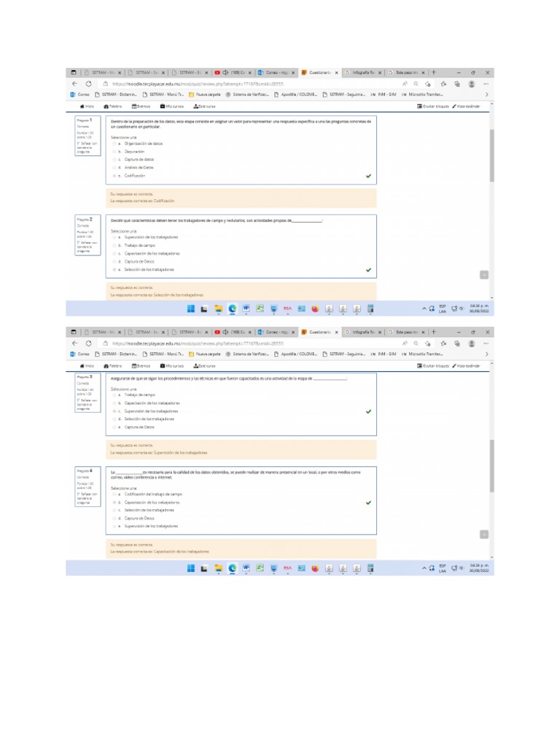The height and width of the screenshot is (747, 560).
Task: Click Read aloud icon in Pregunta 1 window
Action: pyautogui.click(x=405, y=84)
